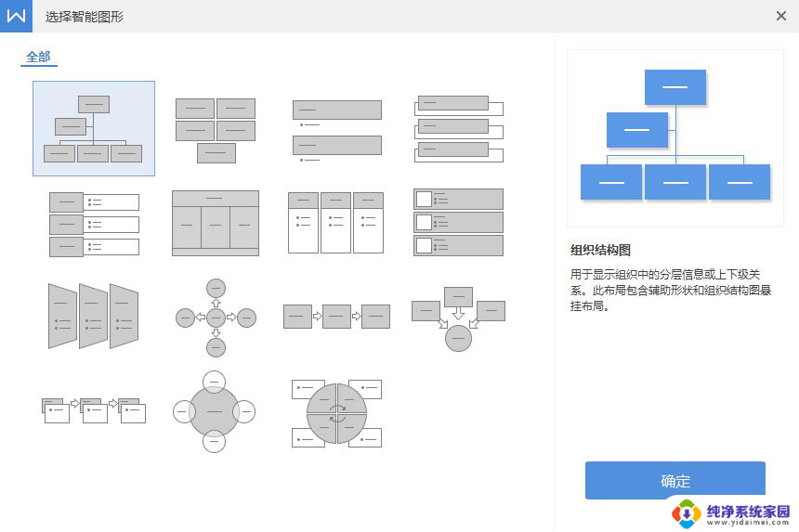
Task: Pick the stacked offset bars list layout
Action: click(459, 129)
